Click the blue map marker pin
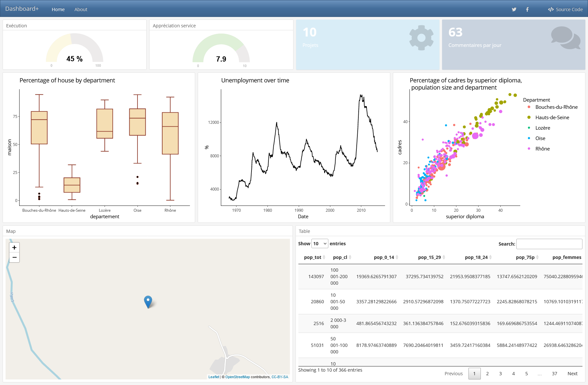The height and width of the screenshot is (385, 588). click(148, 302)
